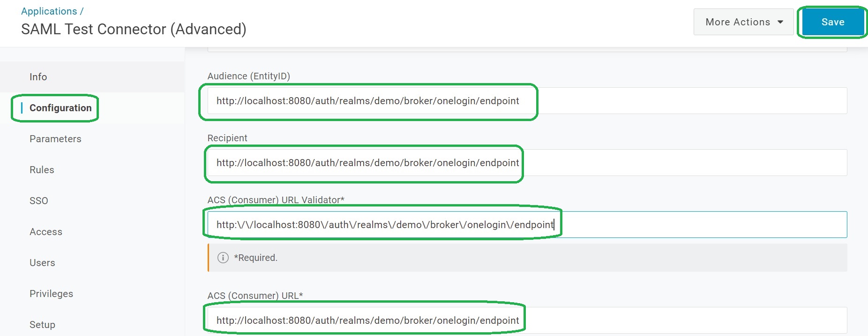Select the Configuration sidebar item
This screenshot has width=868, height=336.
[60, 108]
